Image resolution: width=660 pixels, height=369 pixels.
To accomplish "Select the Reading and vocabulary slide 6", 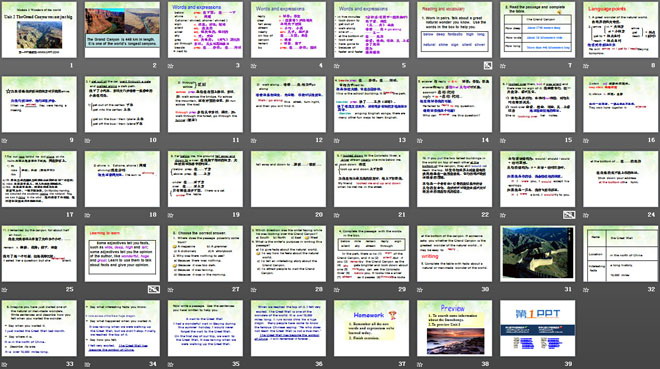I will click(455, 30).
